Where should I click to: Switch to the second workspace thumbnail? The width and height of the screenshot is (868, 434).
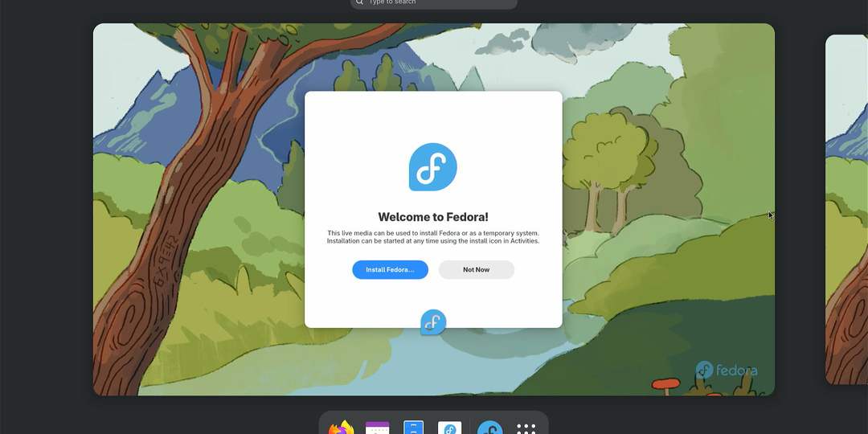(847, 209)
